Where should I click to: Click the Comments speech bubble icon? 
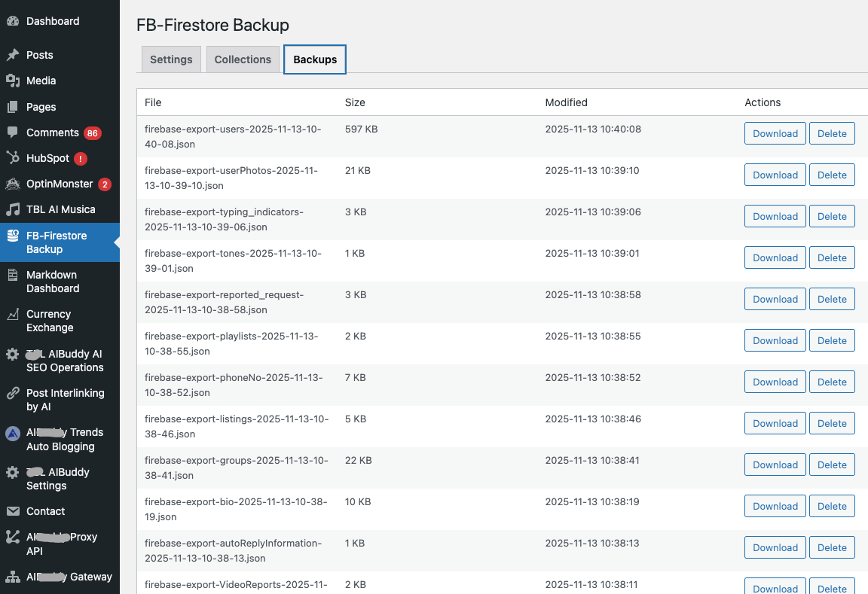click(13, 133)
